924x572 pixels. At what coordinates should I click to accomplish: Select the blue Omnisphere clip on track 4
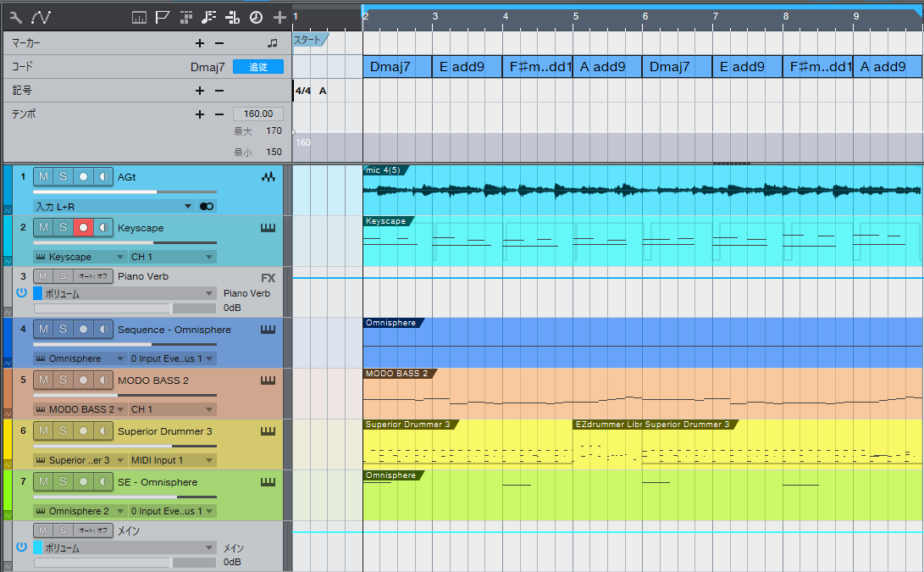tap(642, 342)
